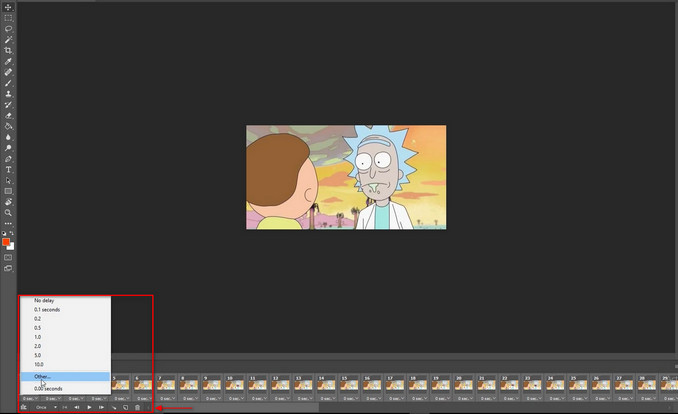Jump to first frame of animation
Viewport: 678px width, 414px height.
[x=64, y=407]
